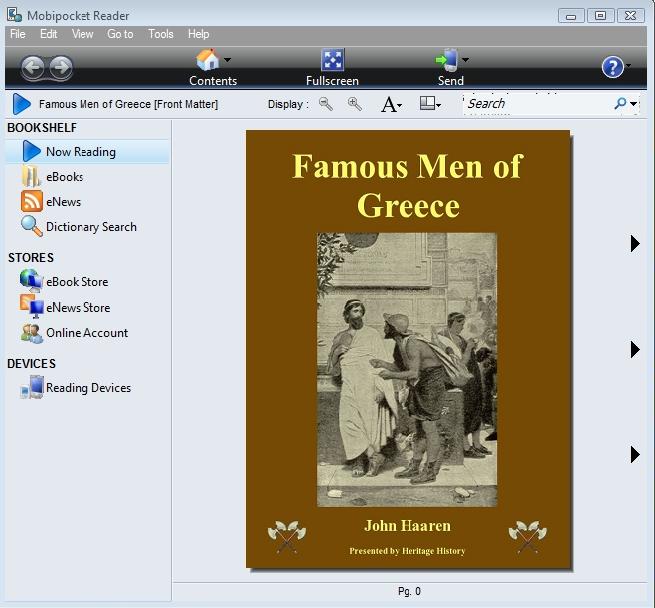Click the Send to device icon

point(446,61)
